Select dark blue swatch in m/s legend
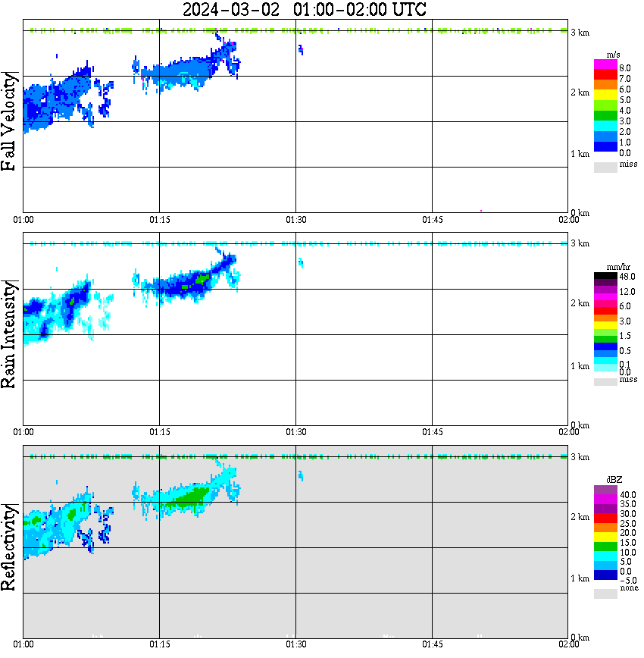The width and height of the screenshot is (644, 658). point(605,147)
